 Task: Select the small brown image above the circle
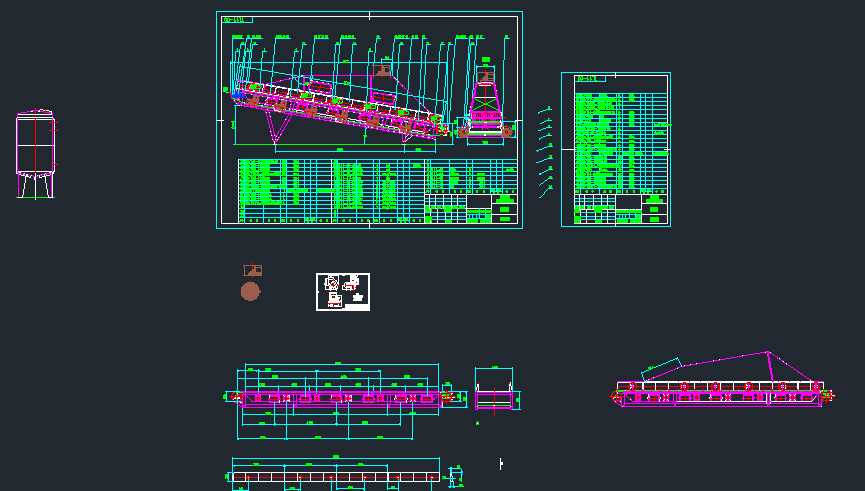pyautogui.click(x=253, y=270)
